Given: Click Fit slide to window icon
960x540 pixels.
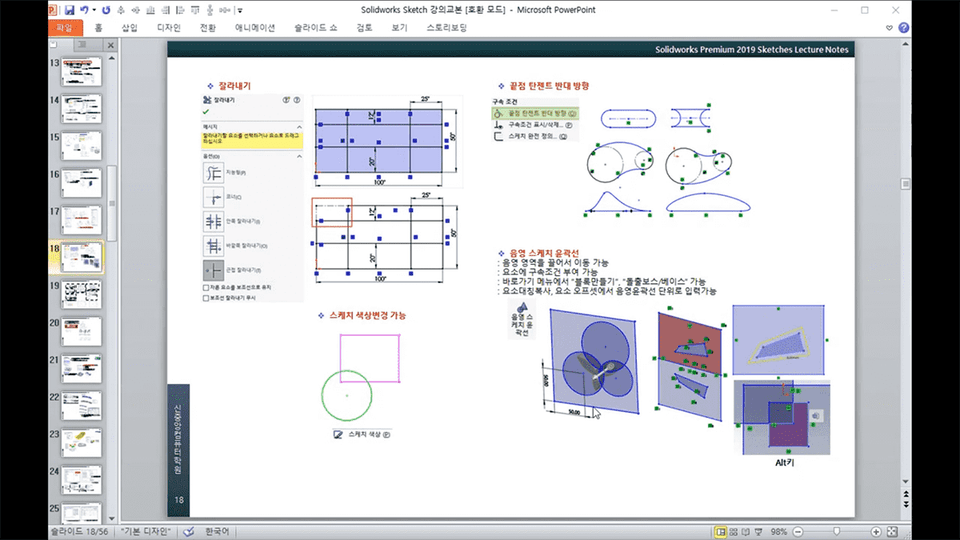Looking at the screenshot, I should pyautogui.click(x=893, y=532).
